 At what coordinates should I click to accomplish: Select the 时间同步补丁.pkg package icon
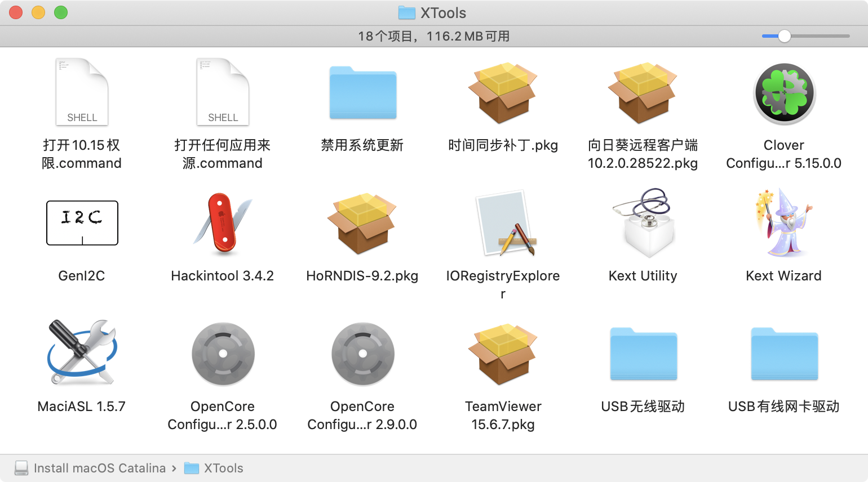[503, 93]
